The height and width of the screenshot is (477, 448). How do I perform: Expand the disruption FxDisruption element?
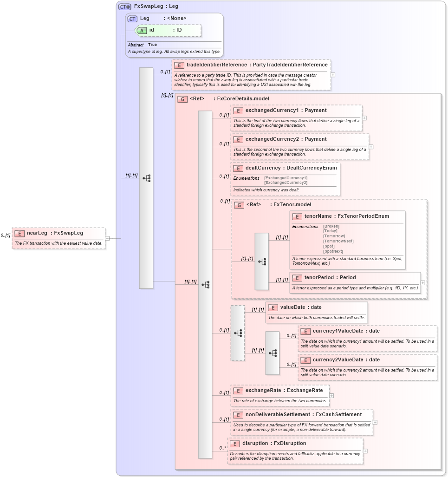365,451
